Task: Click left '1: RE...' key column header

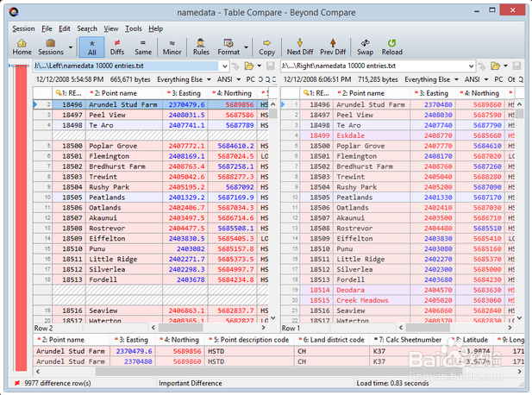Action: tap(69, 93)
